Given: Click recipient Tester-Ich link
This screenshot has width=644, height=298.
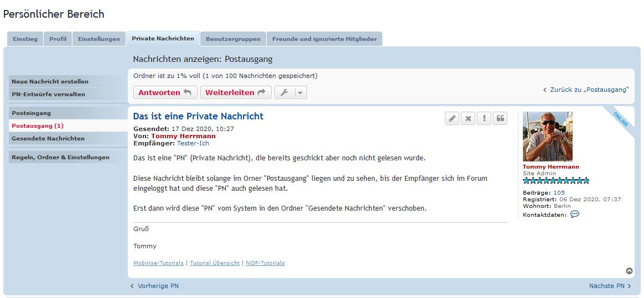Looking at the screenshot, I should click(193, 143).
